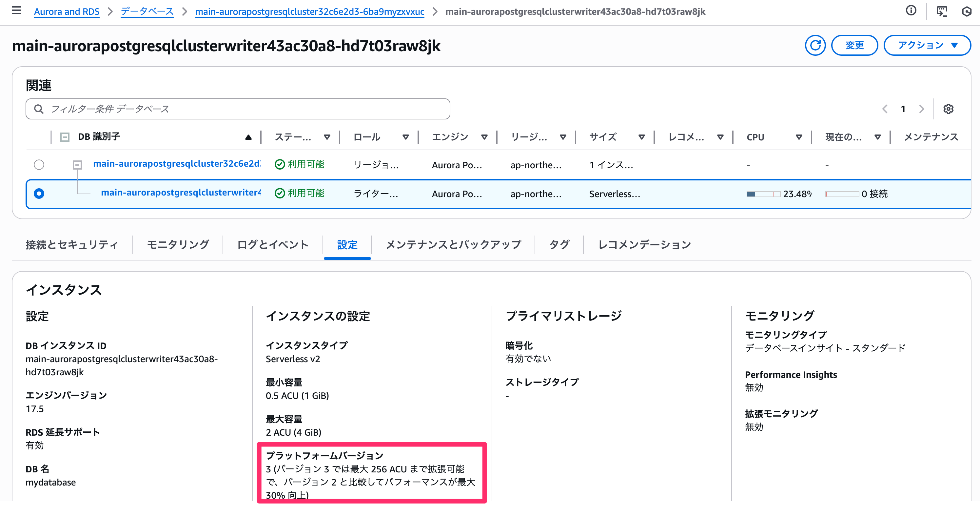980x517 pixels.
Task: Click the search magnifier in filter box
Action: coord(39,109)
